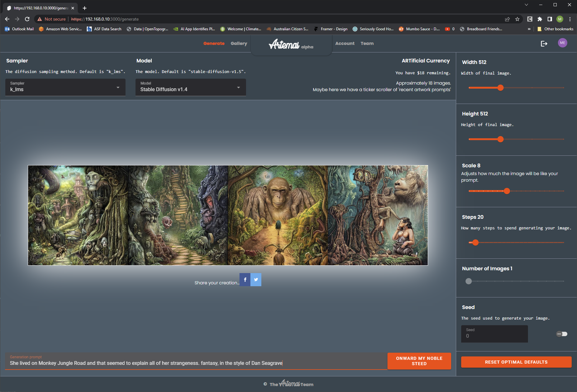577x392 pixels.
Task: Open the Model Stable Diffusion dropdown
Action: point(190,87)
